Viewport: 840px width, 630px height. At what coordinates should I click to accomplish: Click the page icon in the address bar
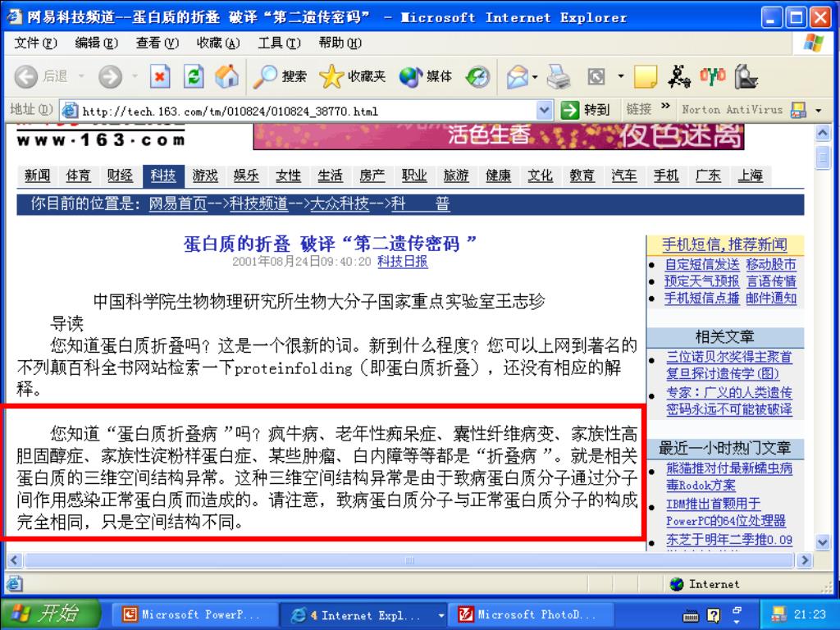(70, 111)
